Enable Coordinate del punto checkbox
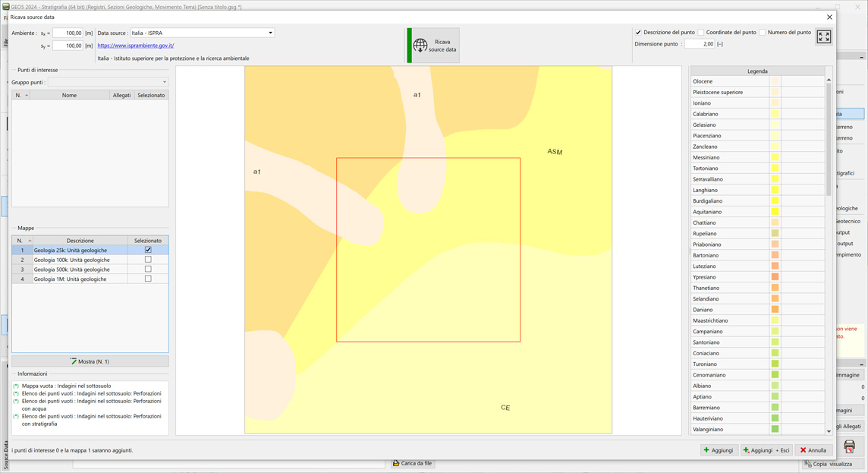 [x=701, y=33]
